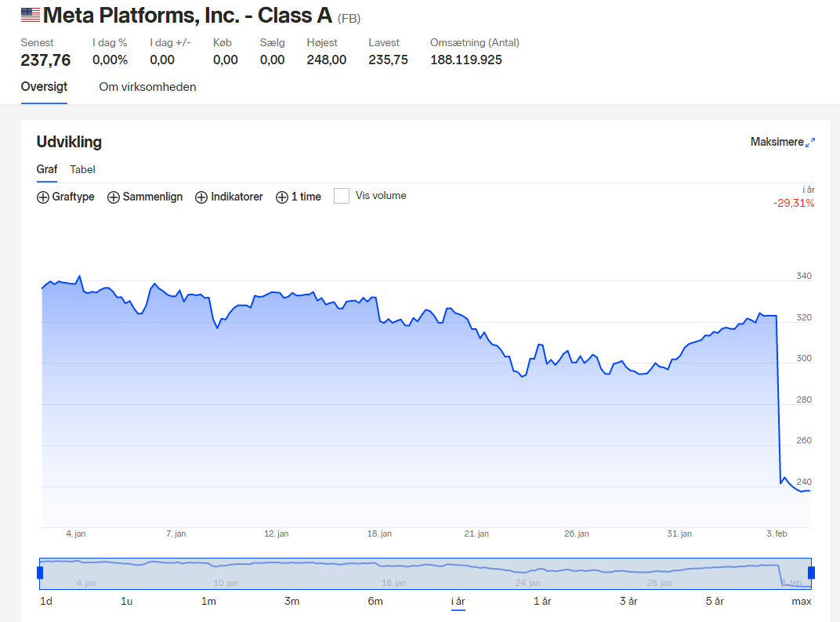
Task: Choose the max time range
Action: point(801,601)
